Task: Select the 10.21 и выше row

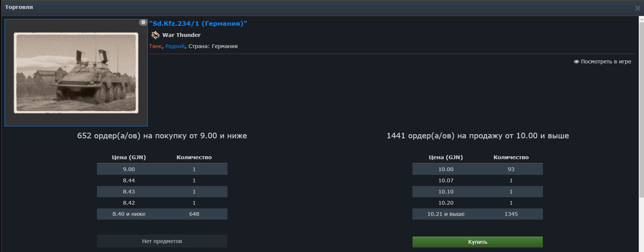Action: pyautogui.click(x=477, y=214)
